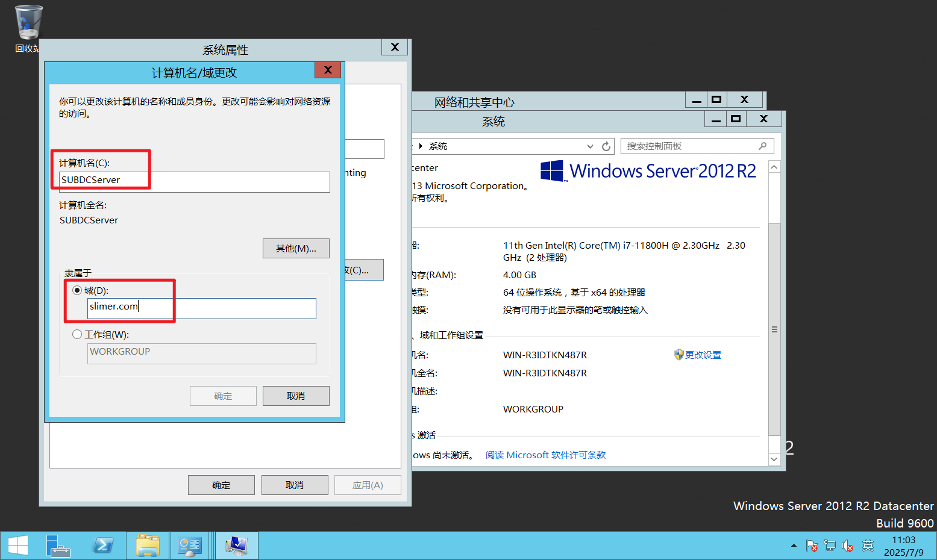Screen dimensions: 937x560
Task: Open the Action Center flag icon
Action: [812, 546]
